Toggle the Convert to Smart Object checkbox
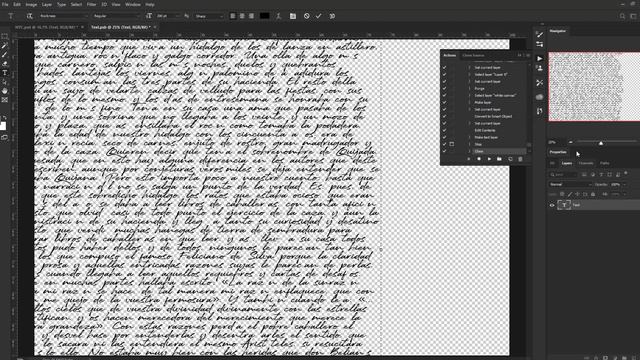The image size is (640, 360). pyautogui.click(x=444, y=116)
